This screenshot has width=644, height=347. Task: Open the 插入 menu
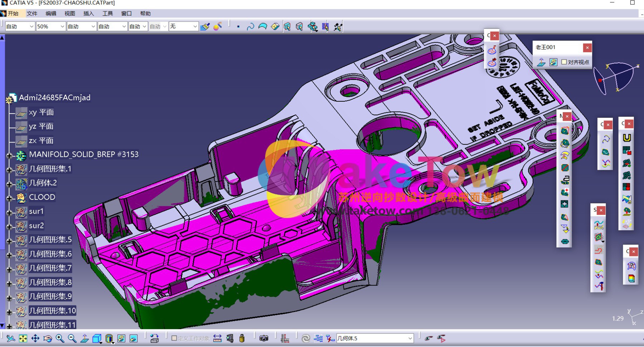point(88,14)
